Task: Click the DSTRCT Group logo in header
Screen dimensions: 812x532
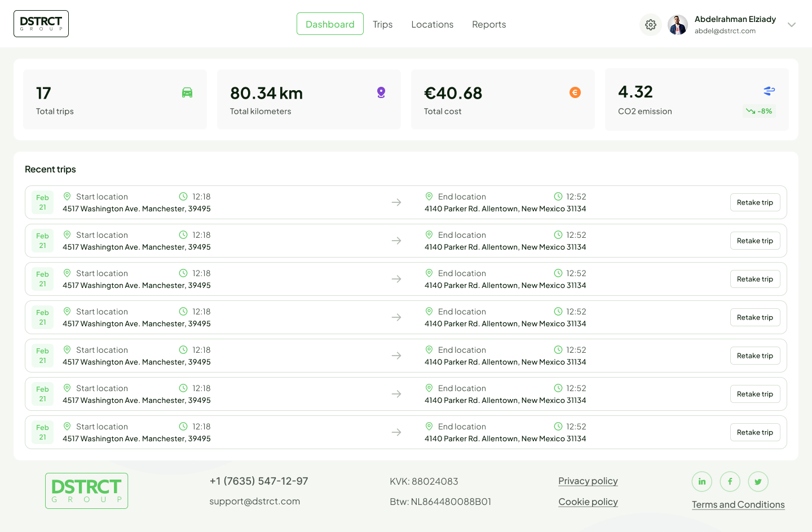Action: [41, 24]
